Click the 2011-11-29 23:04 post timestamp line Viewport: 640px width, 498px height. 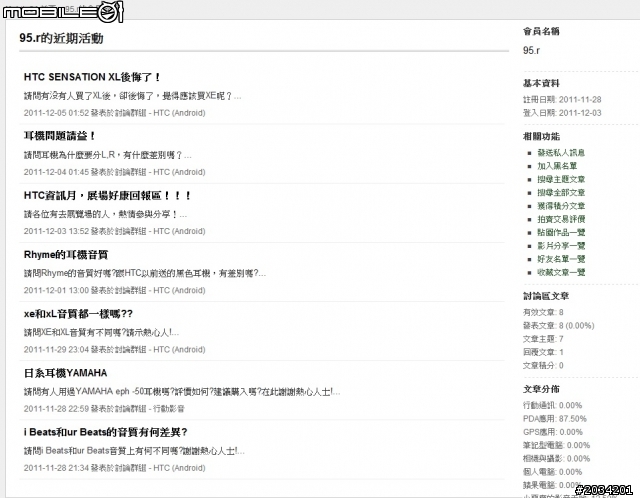point(114,350)
